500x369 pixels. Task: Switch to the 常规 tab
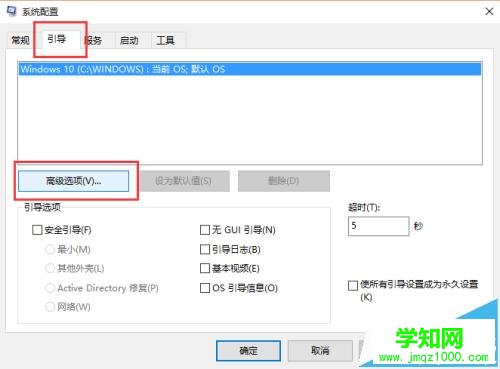tap(20, 40)
